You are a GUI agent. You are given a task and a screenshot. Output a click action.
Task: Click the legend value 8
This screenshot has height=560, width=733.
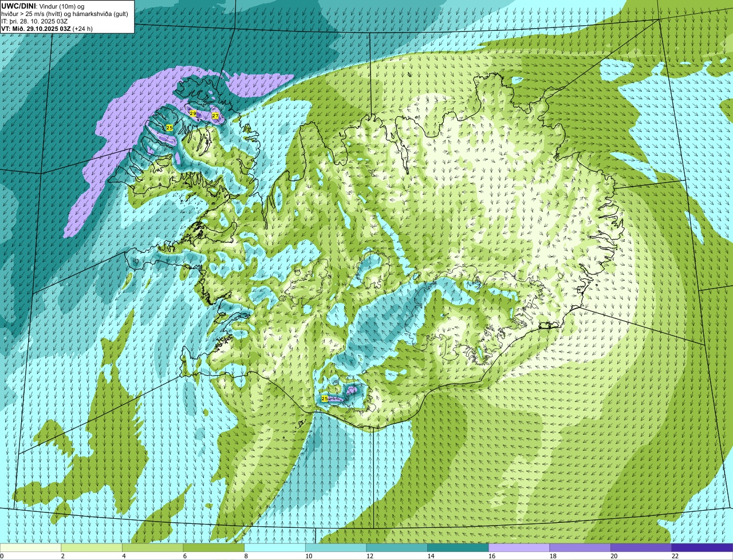(x=245, y=556)
